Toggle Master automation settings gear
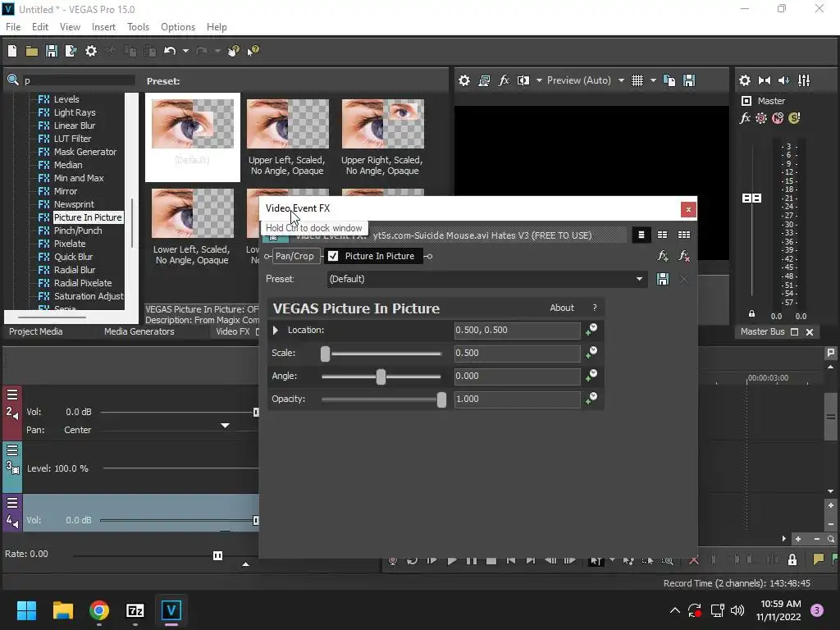The height and width of the screenshot is (630, 840). [761, 118]
